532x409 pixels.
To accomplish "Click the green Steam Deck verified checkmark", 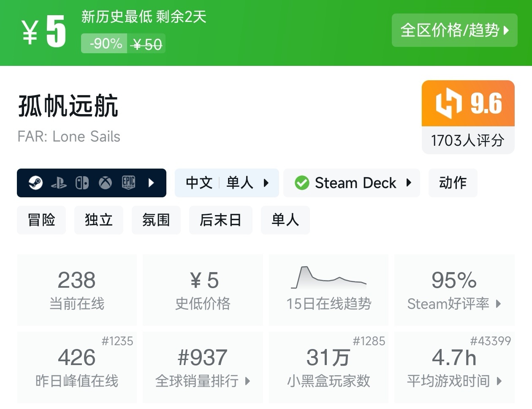I will click(302, 183).
